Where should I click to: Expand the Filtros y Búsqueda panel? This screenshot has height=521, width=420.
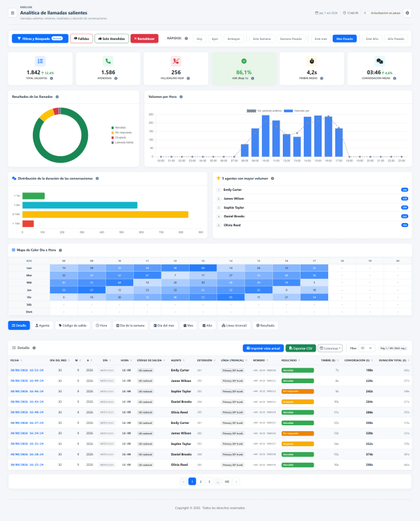[40, 39]
